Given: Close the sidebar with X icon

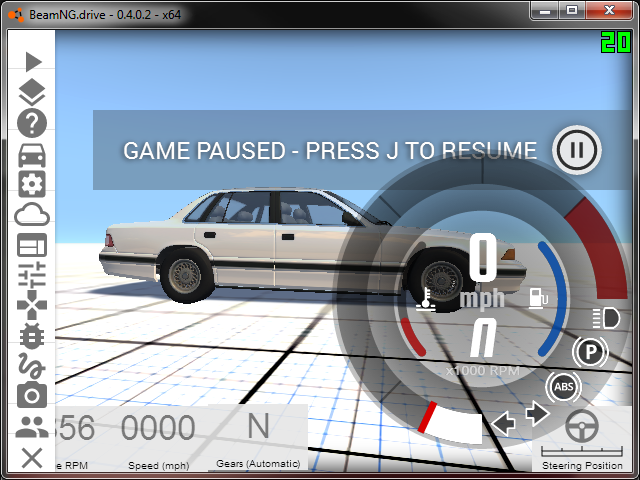Looking at the screenshot, I should [32, 458].
